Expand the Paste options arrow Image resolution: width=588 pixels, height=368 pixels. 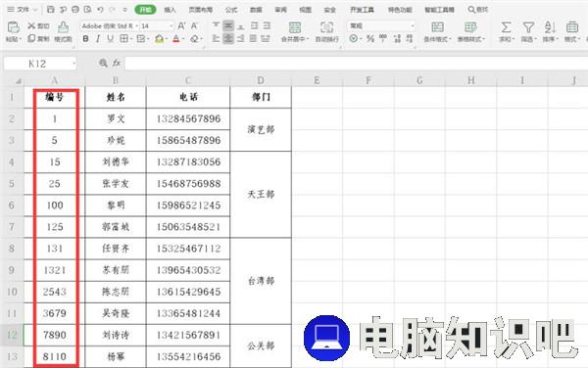click(21, 39)
